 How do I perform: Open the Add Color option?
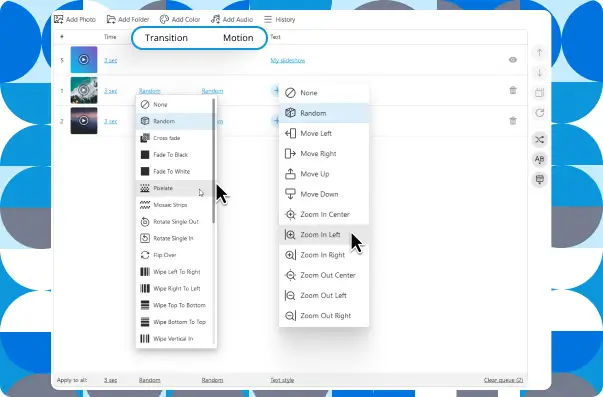click(180, 19)
